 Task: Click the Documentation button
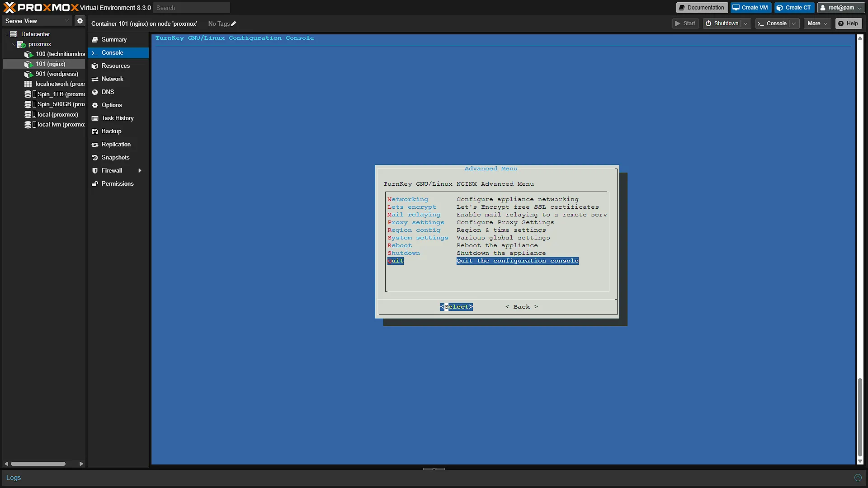point(702,8)
